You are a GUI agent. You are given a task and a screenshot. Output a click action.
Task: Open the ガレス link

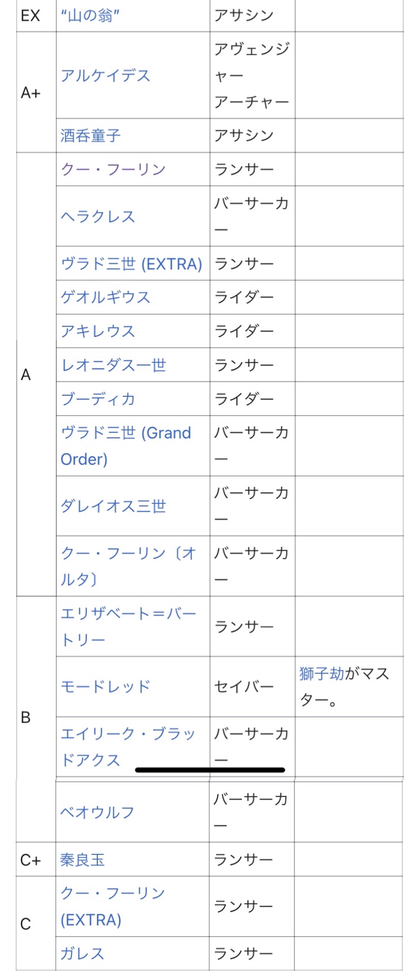[x=83, y=954]
